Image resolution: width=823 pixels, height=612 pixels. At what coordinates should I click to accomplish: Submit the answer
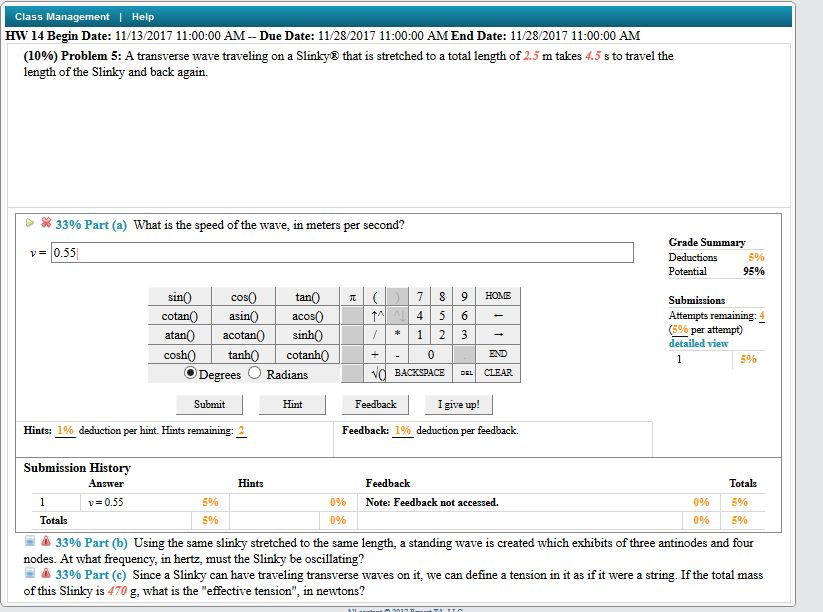click(x=209, y=405)
